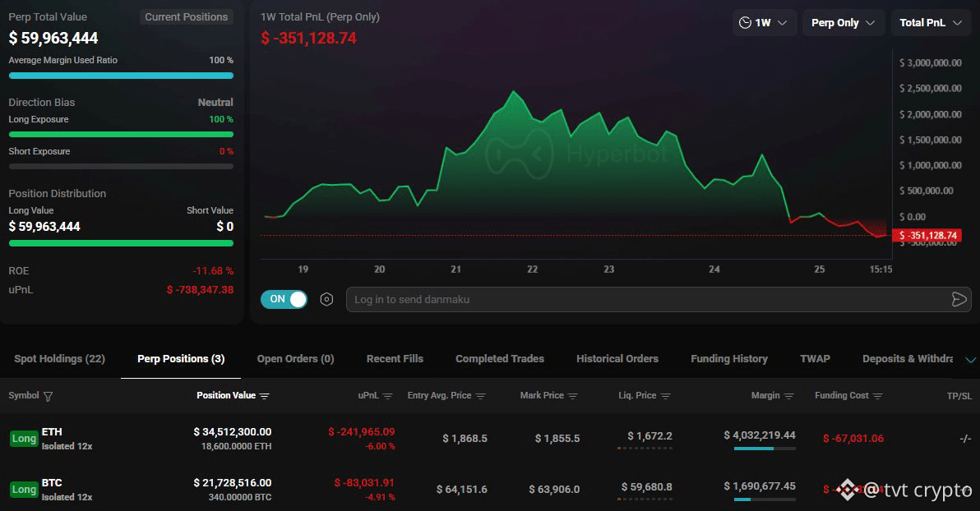Click BTC entry price $ 64,151.6

[x=462, y=489]
